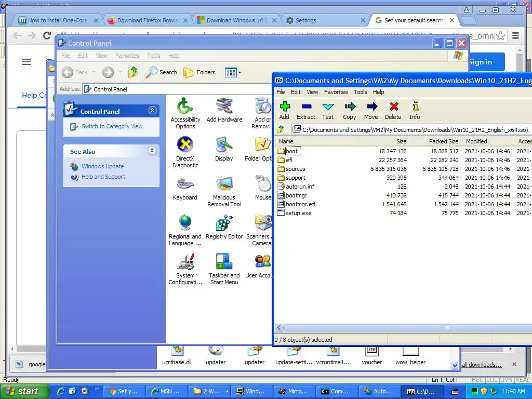Screen dimensions: 532x399
Task: Click the Add button in 7-Zip toolbar
Action: tap(284, 111)
